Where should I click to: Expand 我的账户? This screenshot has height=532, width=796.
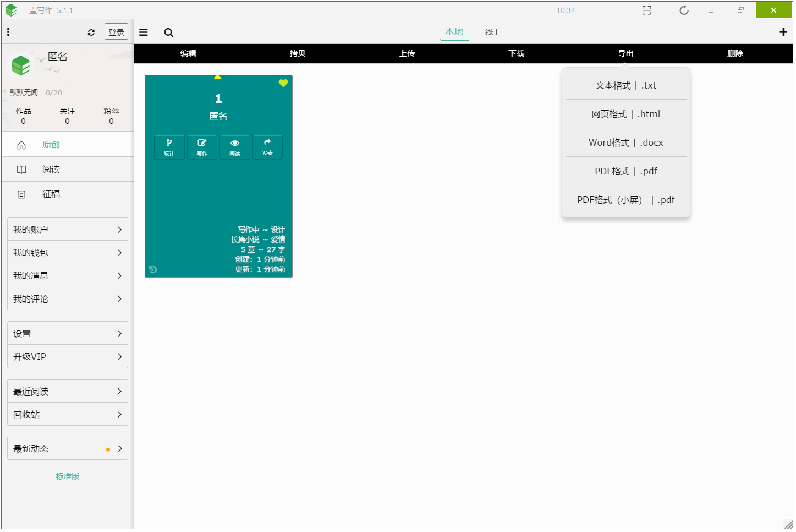click(x=68, y=229)
